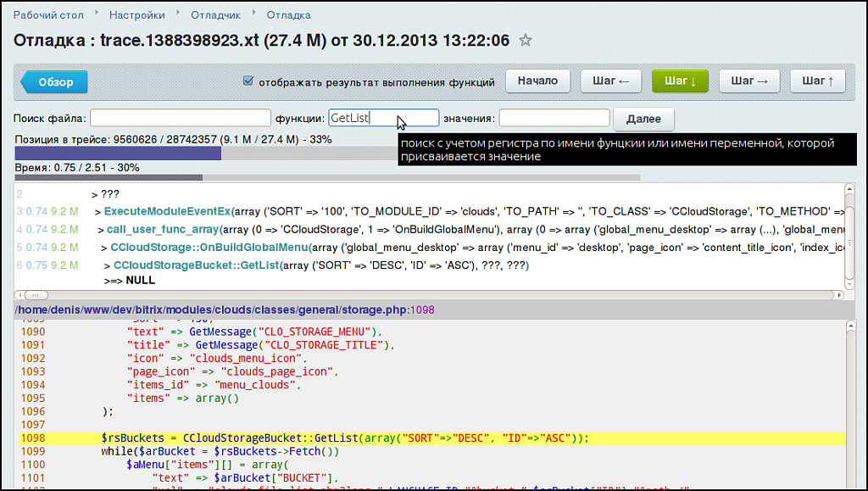Toggle the отображать результат выполнения функций checkbox
The width and height of the screenshot is (868, 491).
point(248,81)
